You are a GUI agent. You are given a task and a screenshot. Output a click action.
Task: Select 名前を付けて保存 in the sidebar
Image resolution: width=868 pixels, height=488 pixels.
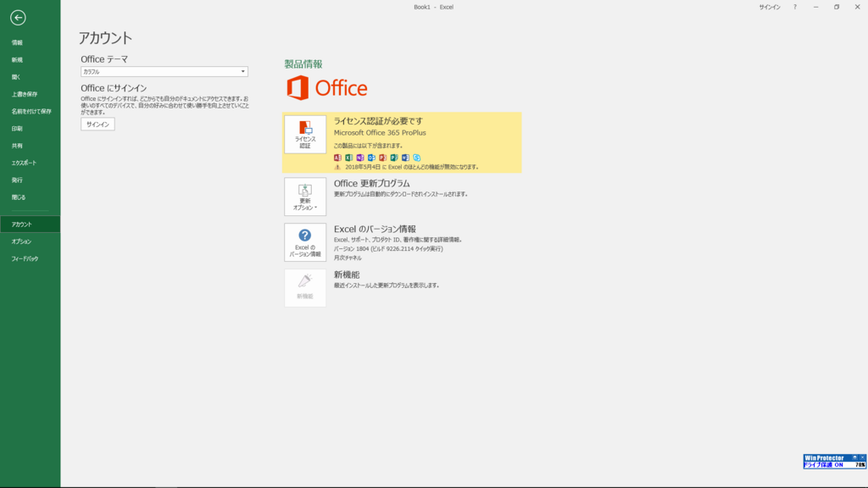pyautogui.click(x=30, y=111)
